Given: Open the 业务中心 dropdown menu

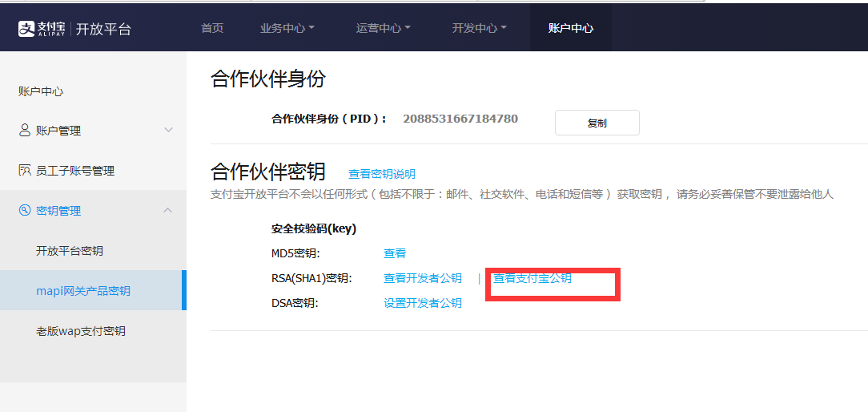Looking at the screenshot, I should [x=287, y=28].
